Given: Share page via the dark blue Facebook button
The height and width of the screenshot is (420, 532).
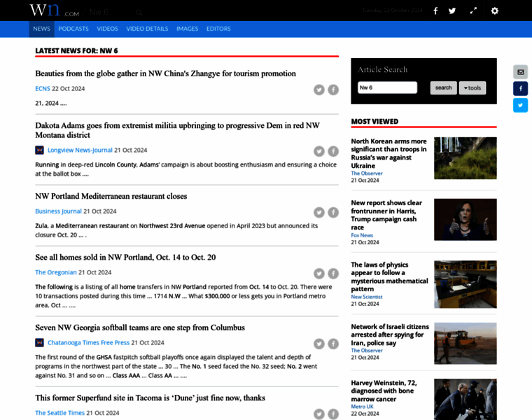Looking at the screenshot, I should click(520, 89).
